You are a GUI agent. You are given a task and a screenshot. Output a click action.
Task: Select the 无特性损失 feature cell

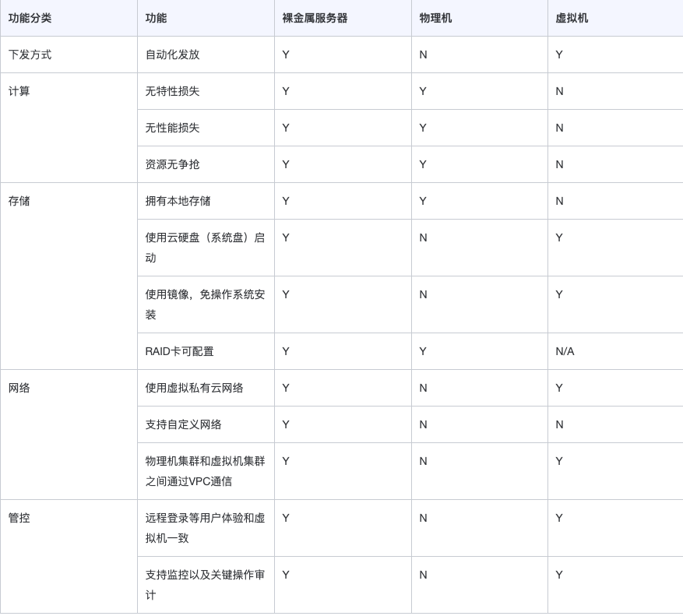(x=172, y=91)
